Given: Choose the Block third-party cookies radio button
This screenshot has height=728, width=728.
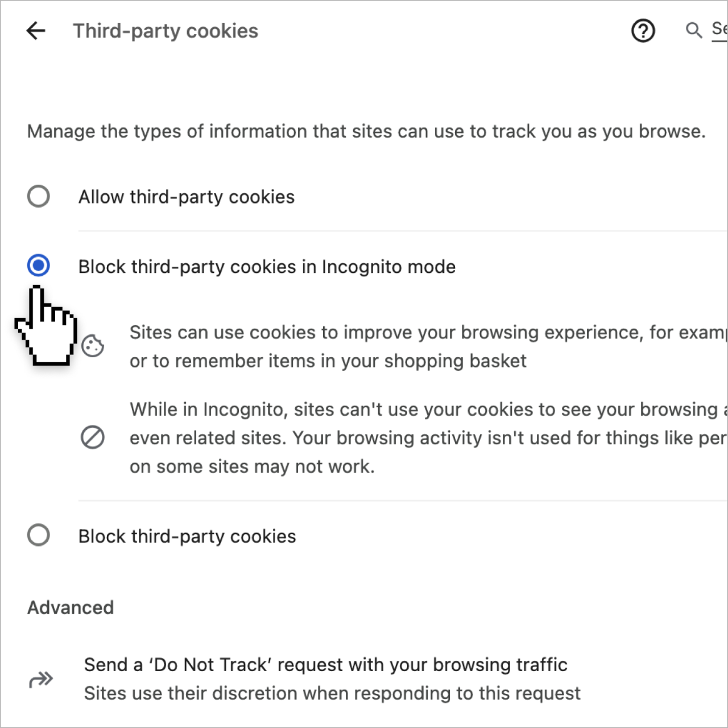Looking at the screenshot, I should [39, 535].
